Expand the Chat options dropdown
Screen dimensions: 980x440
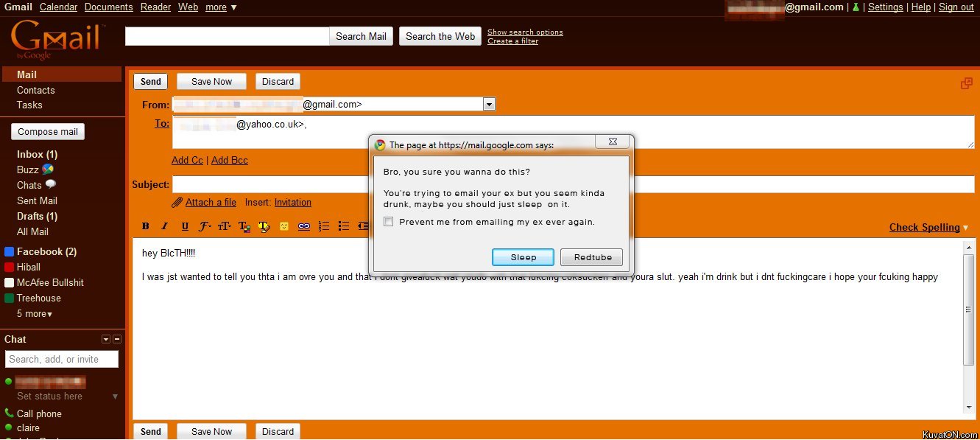tap(106, 339)
